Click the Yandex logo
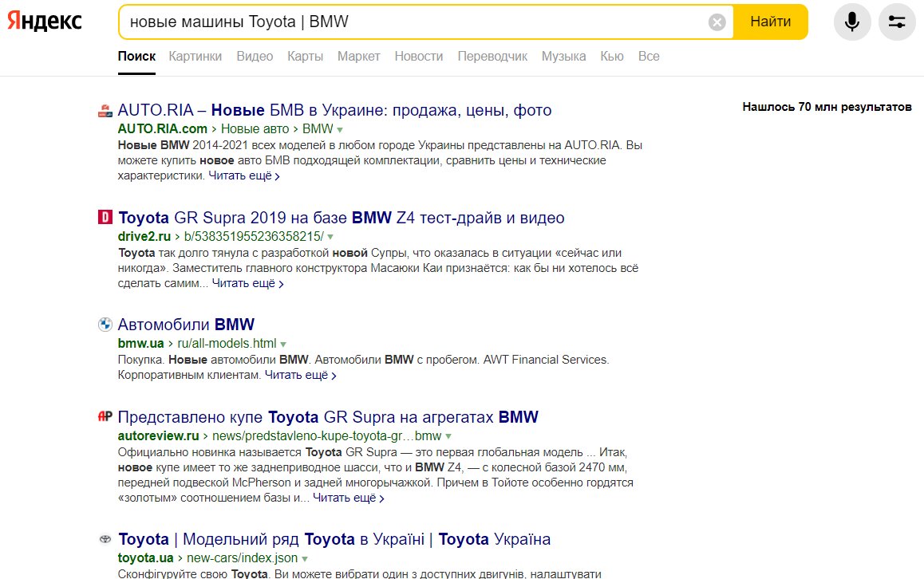 pyautogui.click(x=44, y=22)
